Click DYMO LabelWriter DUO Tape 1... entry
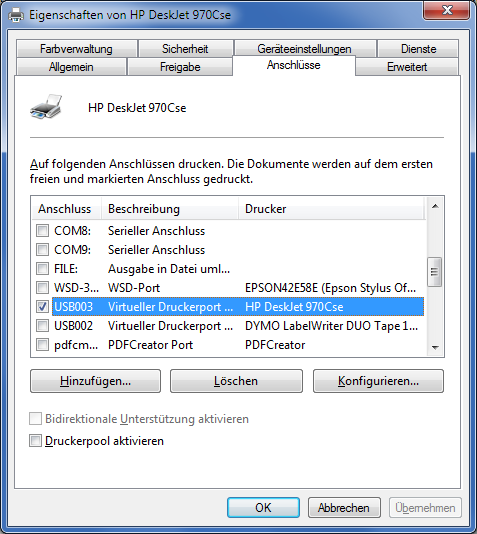 (331, 326)
